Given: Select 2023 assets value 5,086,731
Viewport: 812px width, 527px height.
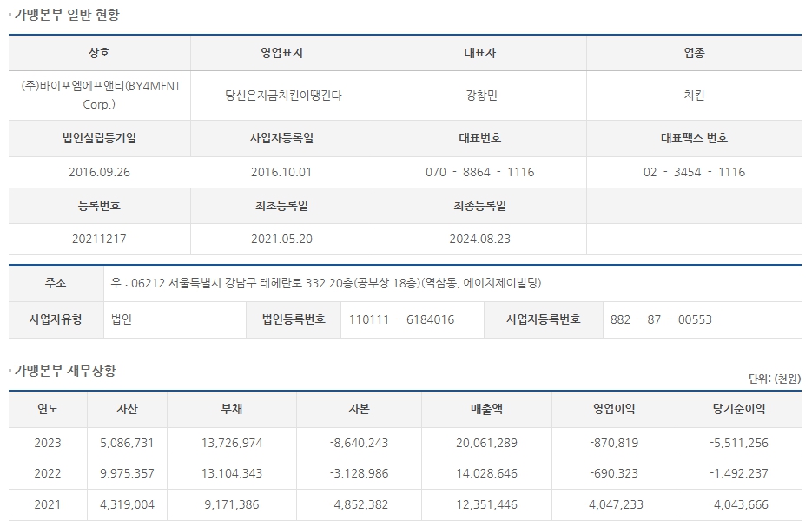Looking at the screenshot, I should (128, 443).
